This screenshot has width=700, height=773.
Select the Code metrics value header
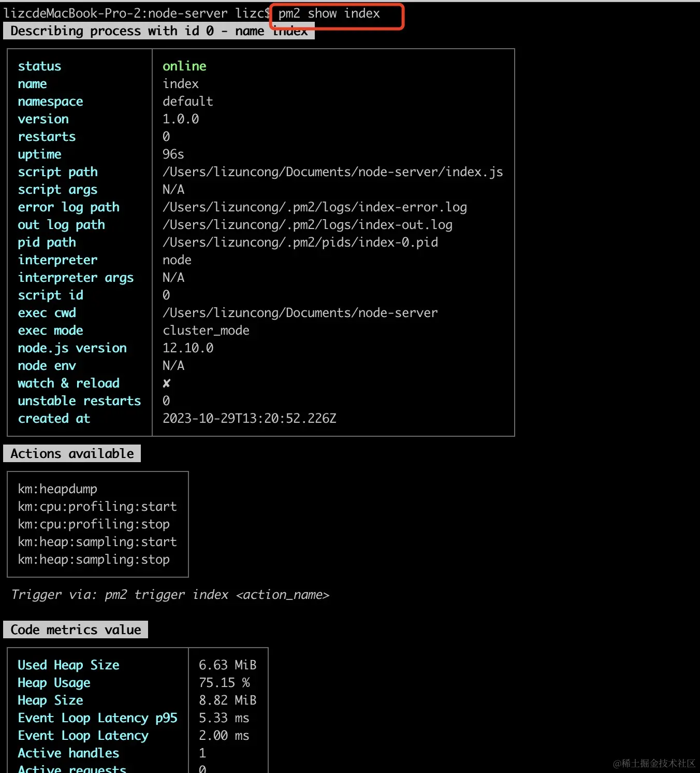75,629
